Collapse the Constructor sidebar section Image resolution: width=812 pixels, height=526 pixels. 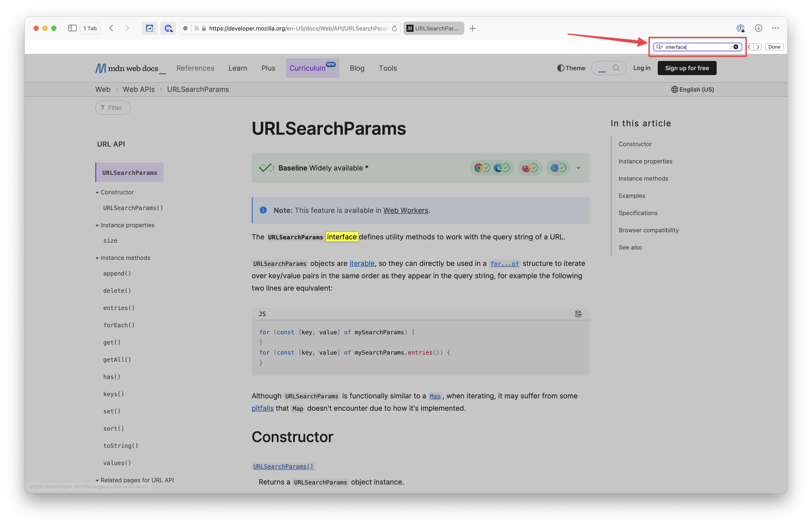point(97,193)
